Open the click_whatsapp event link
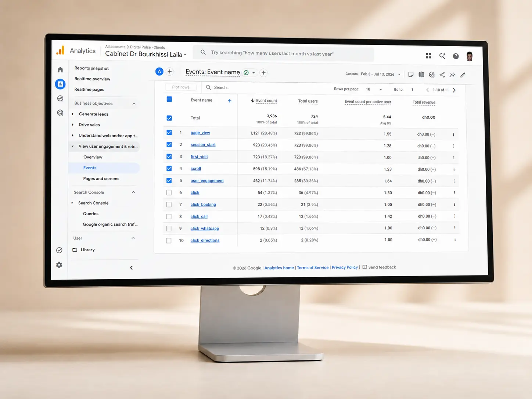This screenshot has height=399, width=532. [205, 229]
